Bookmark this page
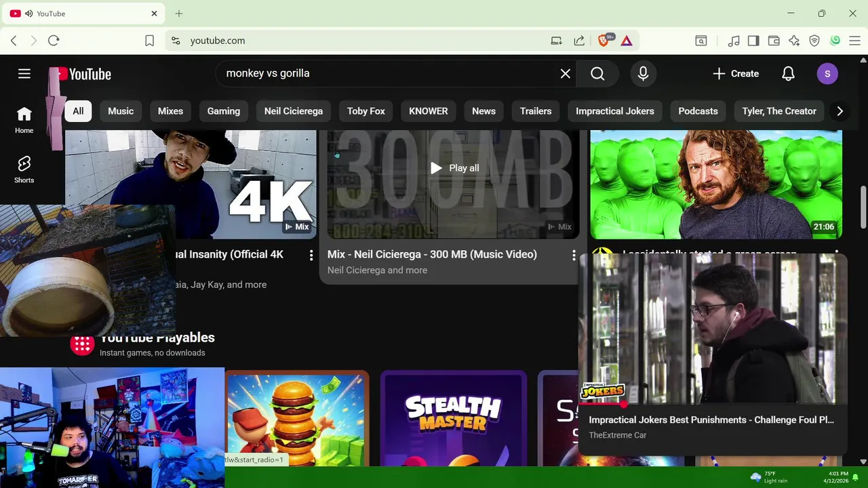This screenshot has height=488, width=868. click(x=149, y=41)
